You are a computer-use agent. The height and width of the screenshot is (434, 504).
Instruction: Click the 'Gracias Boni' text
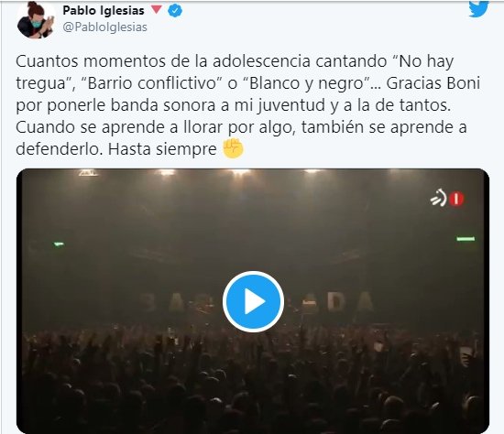coord(433,83)
